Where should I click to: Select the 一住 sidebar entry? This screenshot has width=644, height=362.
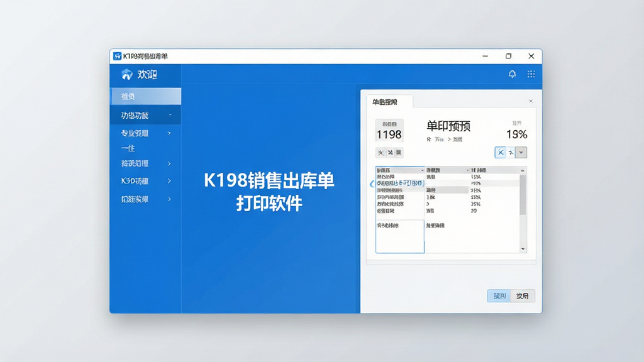(128, 148)
